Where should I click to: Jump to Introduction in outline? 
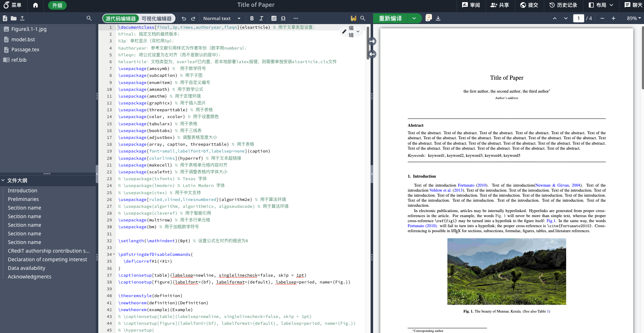coord(23,191)
